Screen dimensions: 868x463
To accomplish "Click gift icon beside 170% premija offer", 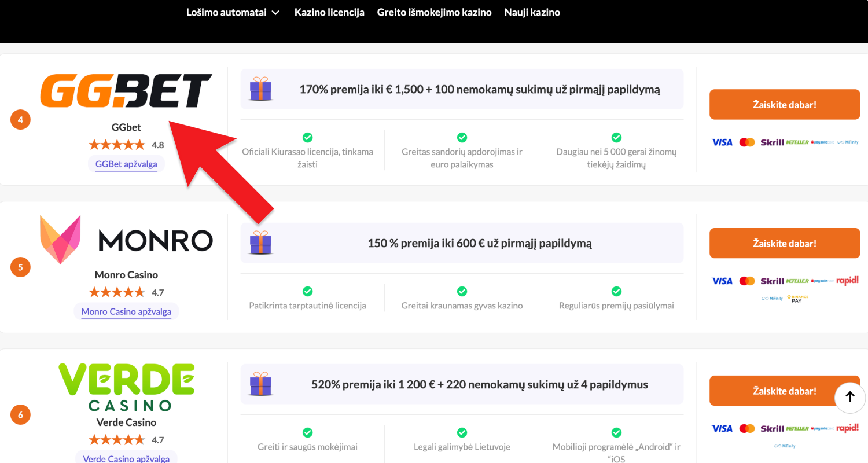I will (260, 89).
